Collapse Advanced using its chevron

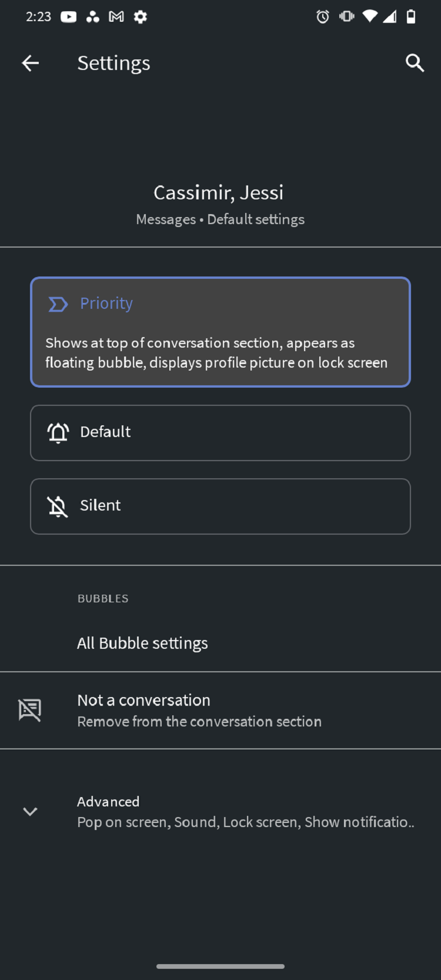30,811
